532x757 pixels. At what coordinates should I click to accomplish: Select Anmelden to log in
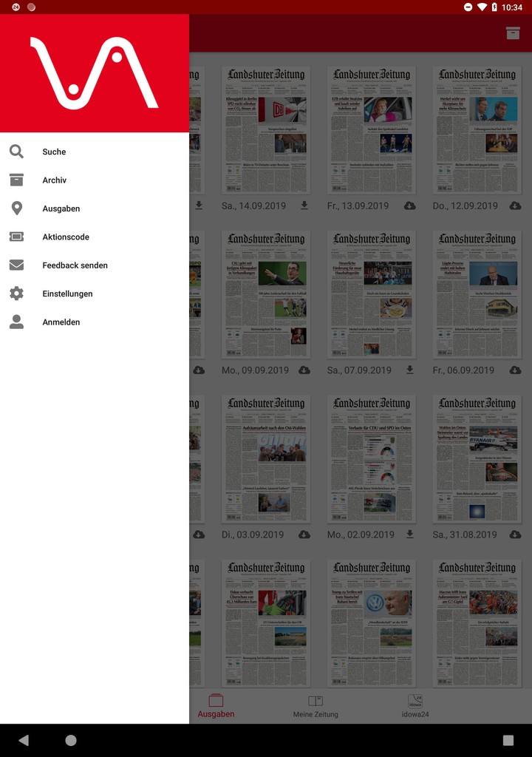[x=95, y=322]
